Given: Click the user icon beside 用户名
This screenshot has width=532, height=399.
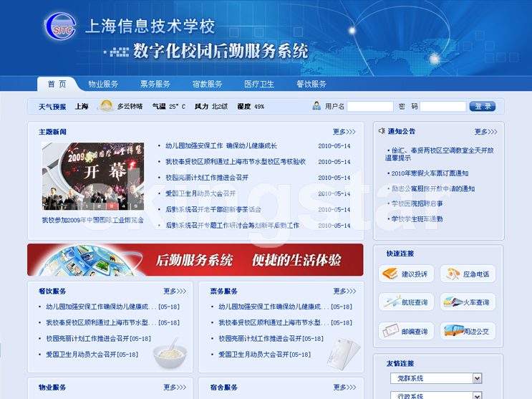Looking at the screenshot, I should click(x=316, y=106).
